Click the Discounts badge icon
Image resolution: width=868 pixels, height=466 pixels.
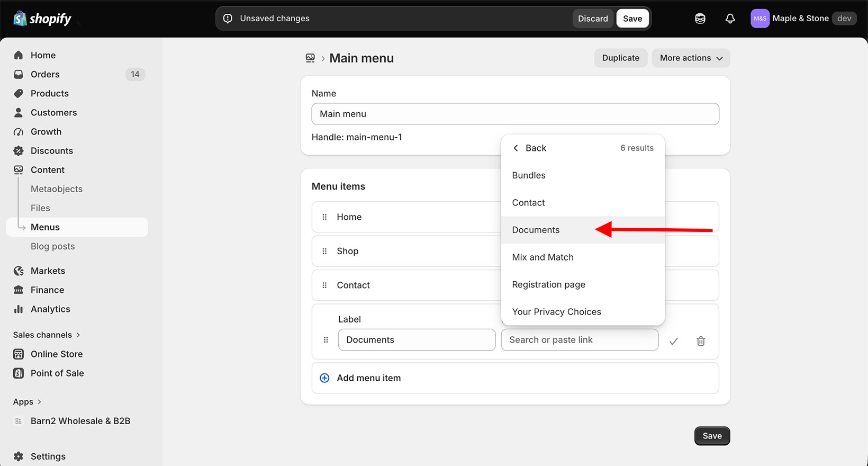point(19,150)
